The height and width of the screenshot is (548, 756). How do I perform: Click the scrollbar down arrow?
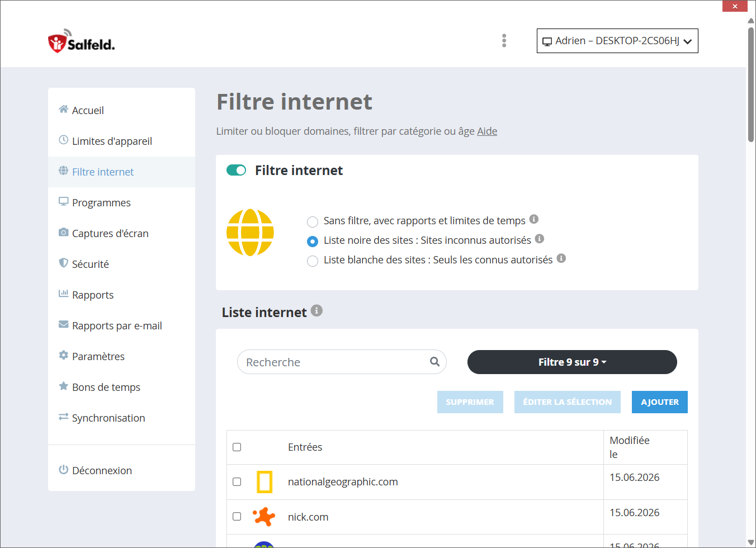click(x=751, y=542)
